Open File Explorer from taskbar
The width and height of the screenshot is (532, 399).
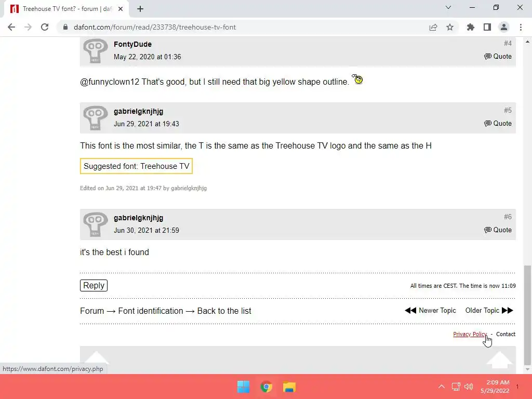coord(289,387)
